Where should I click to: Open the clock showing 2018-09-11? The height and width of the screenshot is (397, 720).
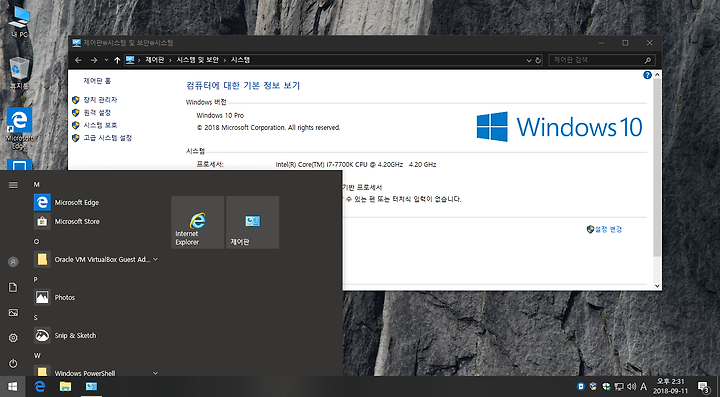pyautogui.click(x=671, y=386)
